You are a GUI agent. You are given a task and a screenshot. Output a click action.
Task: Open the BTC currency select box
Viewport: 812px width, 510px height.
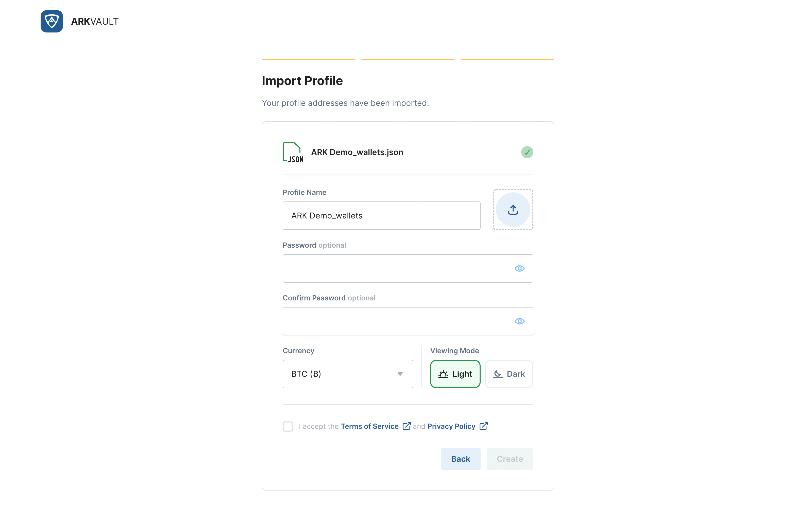[348, 374]
